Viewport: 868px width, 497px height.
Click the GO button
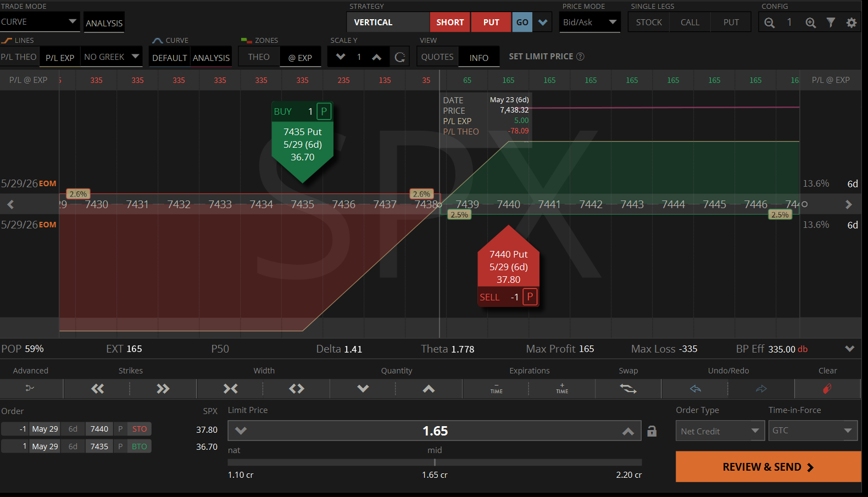(x=522, y=23)
